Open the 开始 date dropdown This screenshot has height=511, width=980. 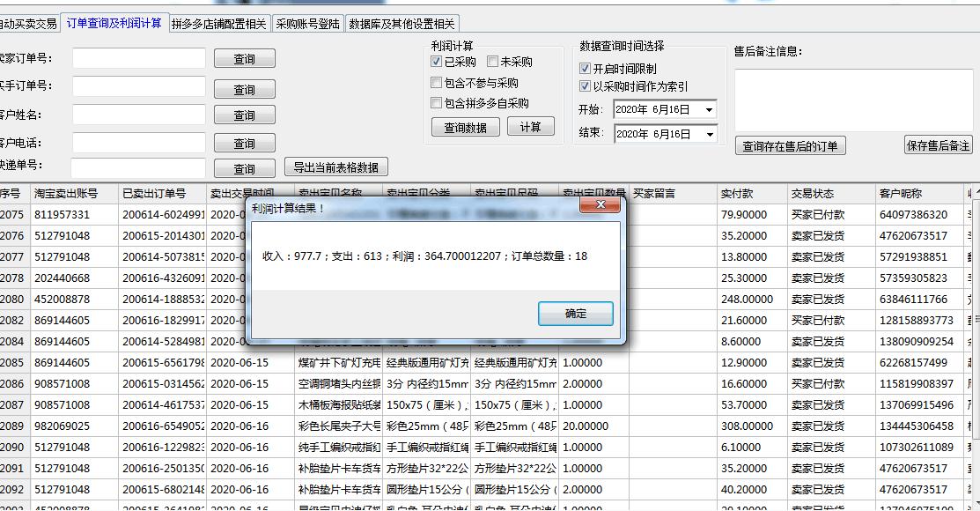pos(711,108)
